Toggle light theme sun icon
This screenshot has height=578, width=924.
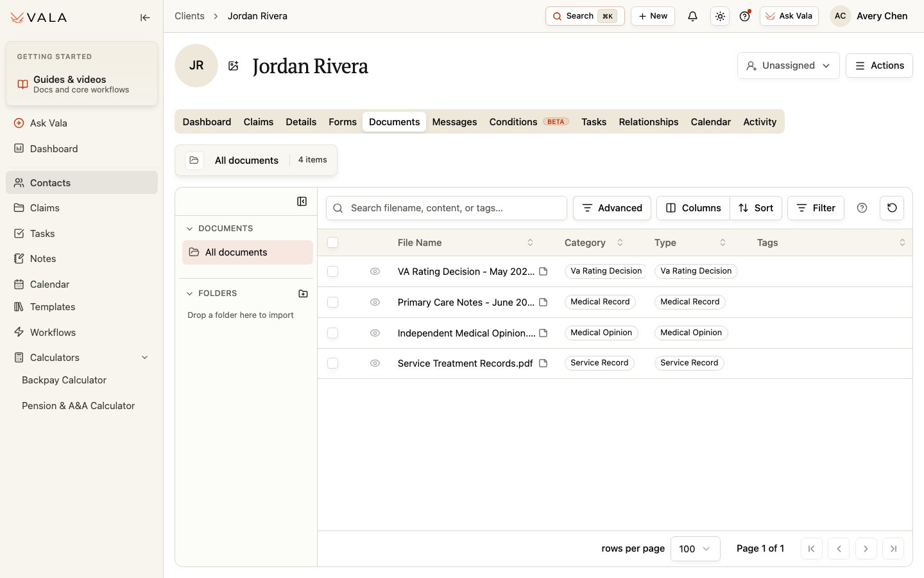(720, 16)
